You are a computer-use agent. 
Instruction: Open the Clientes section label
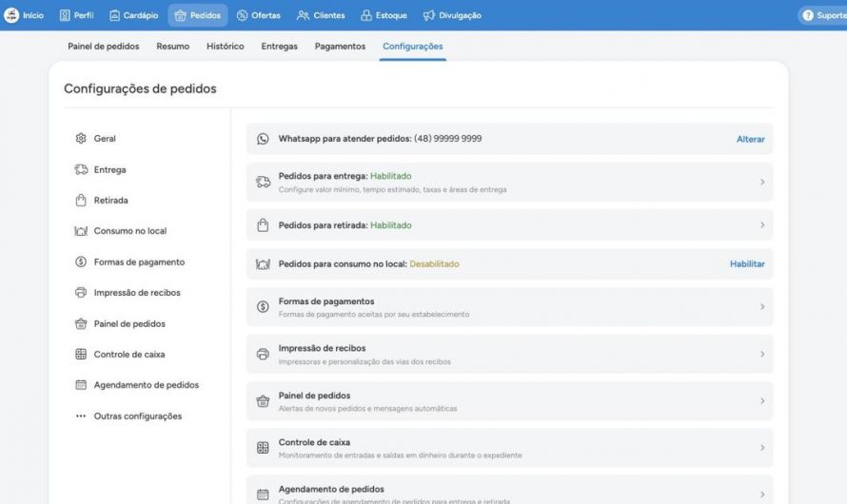click(x=329, y=15)
